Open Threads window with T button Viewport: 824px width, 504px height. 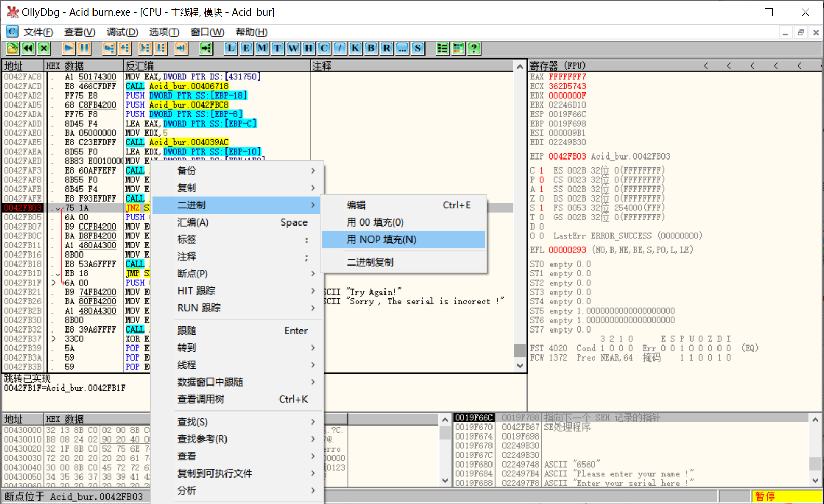pos(277,48)
